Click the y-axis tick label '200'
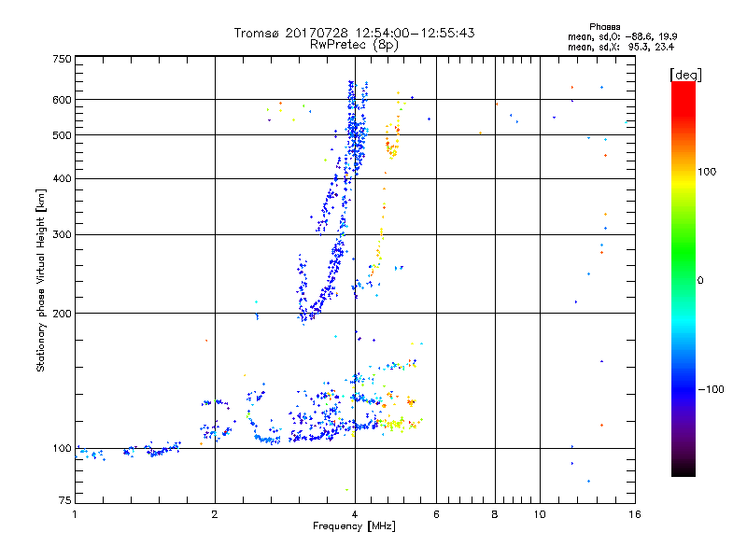This screenshot has width=747, height=560. pyautogui.click(x=62, y=314)
